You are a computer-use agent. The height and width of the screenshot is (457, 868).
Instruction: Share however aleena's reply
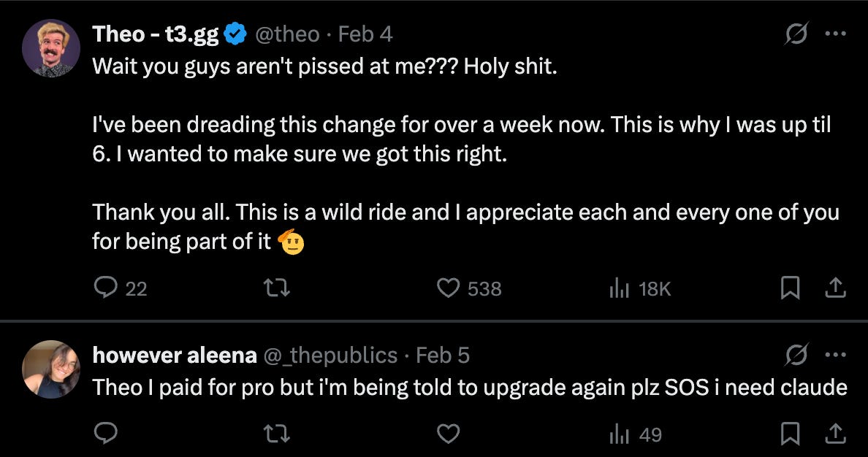[x=834, y=434]
